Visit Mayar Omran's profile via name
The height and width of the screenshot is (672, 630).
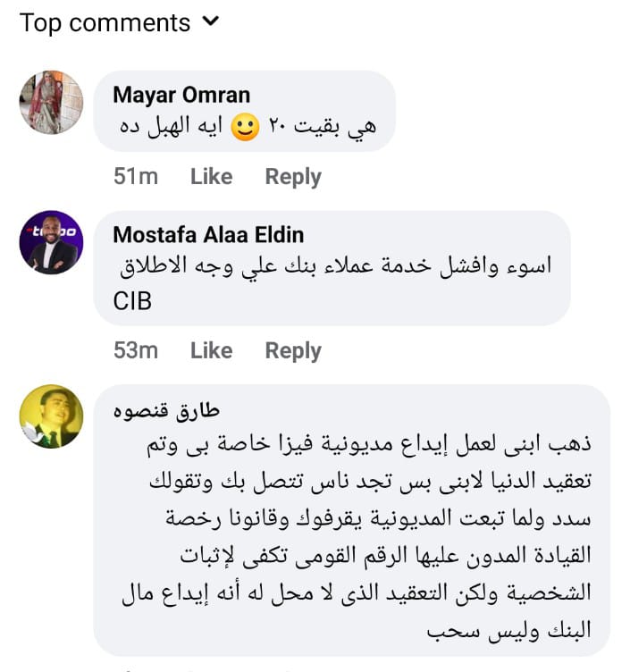point(181,95)
